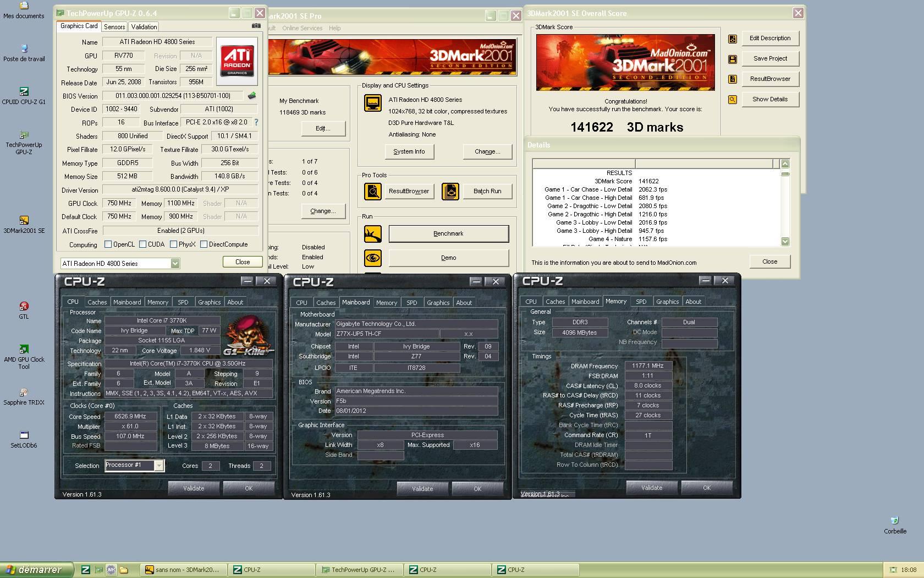Open the folder quick launch icon
The width and height of the screenshot is (924, 578).
[124, 570]
